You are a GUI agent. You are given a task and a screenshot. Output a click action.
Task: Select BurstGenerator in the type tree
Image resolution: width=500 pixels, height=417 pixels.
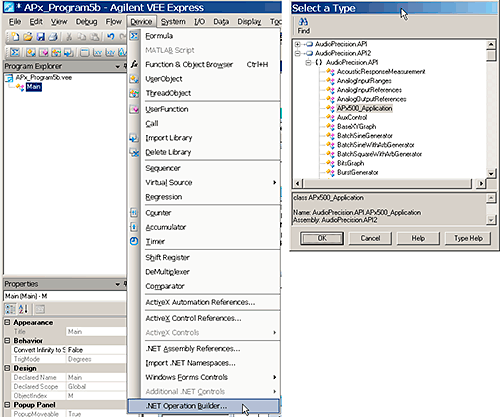(358, 172)
